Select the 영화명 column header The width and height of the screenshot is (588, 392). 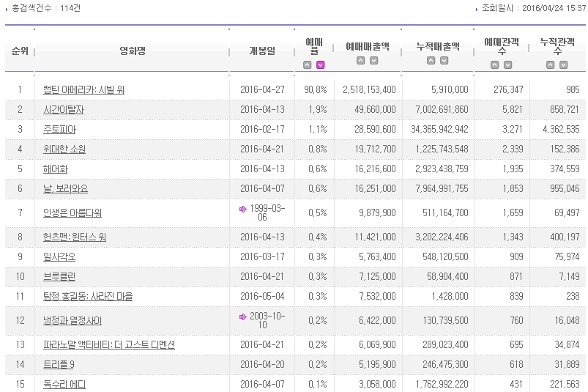click(133, 51)
